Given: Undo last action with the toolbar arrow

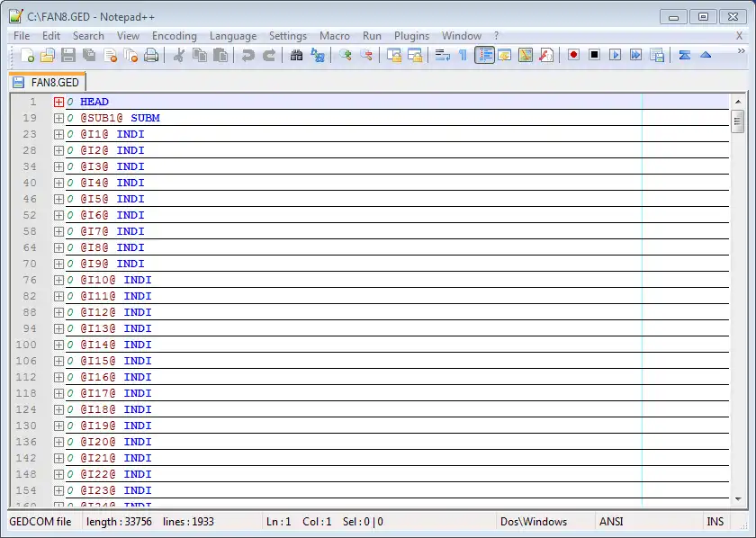Looking at the screenshot, I should click(247, 56).
